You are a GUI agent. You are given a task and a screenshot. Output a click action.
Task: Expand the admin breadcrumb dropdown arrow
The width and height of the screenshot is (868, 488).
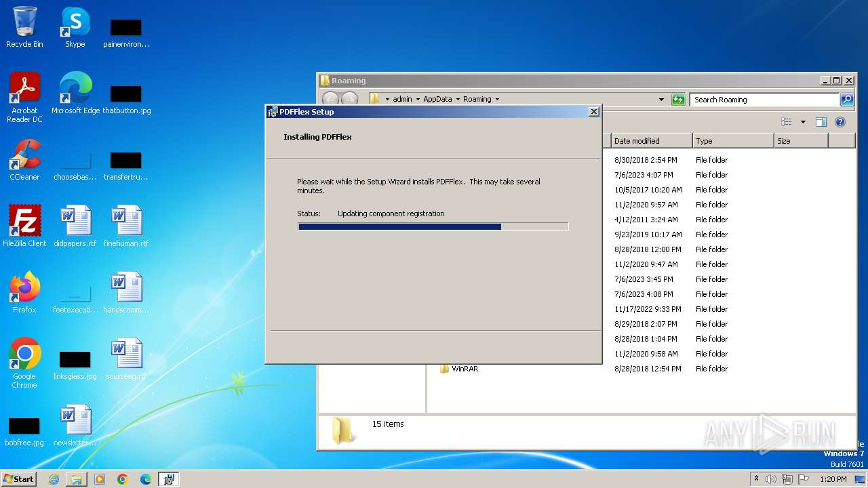point(418,100)
